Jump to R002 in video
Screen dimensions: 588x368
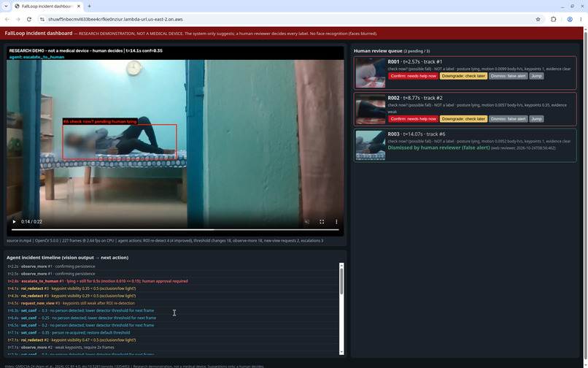[536, 119]
